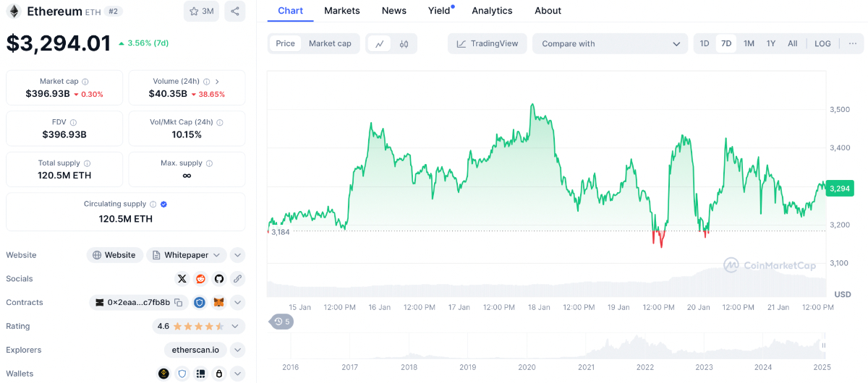Expand the Whitepaper dropdown

(216, 255)
